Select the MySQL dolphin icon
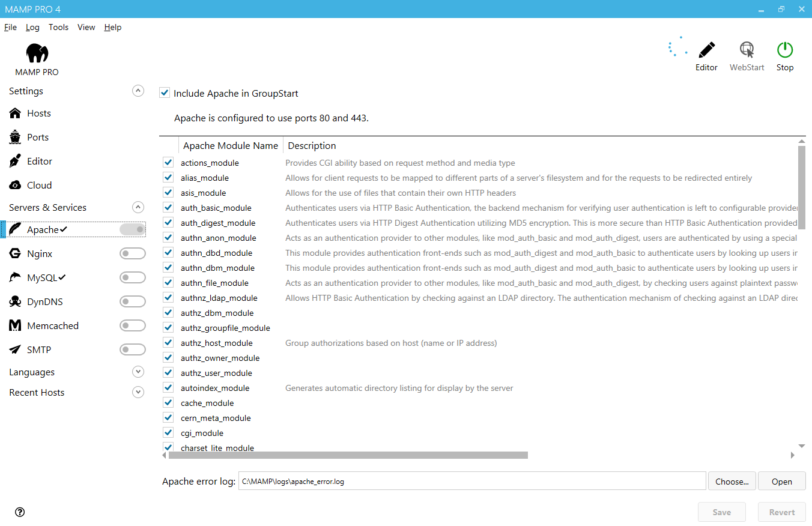 click(x=15, y=277)
